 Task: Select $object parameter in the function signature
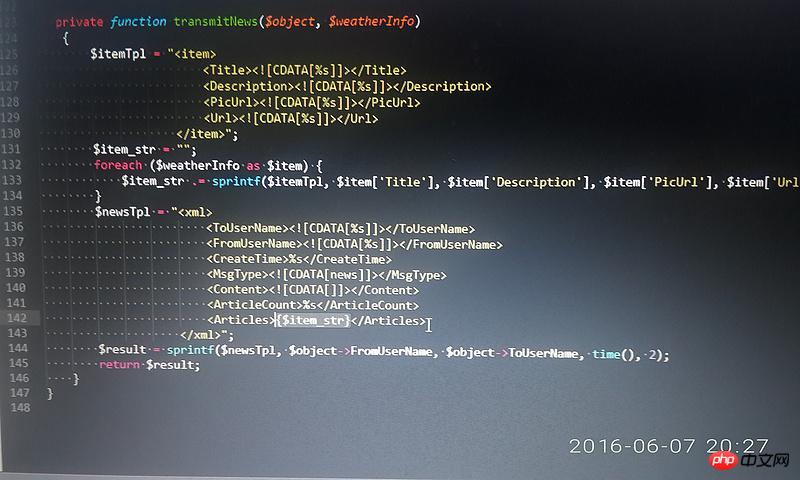(x=290, y=21)
